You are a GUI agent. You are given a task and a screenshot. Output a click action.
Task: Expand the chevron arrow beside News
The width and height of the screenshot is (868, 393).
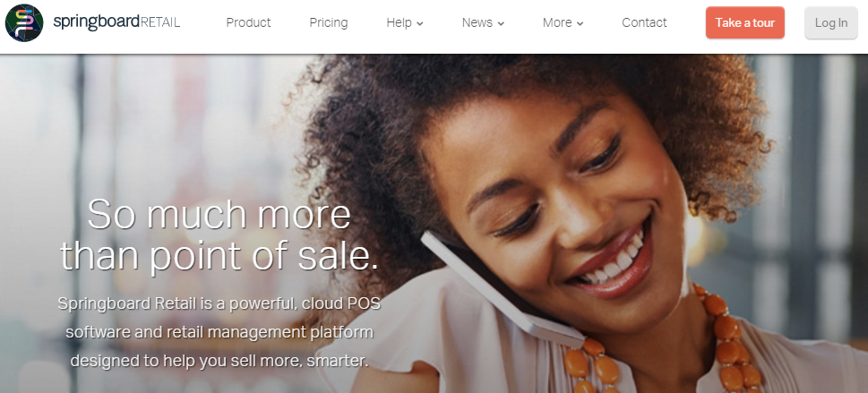click(501, 24)
